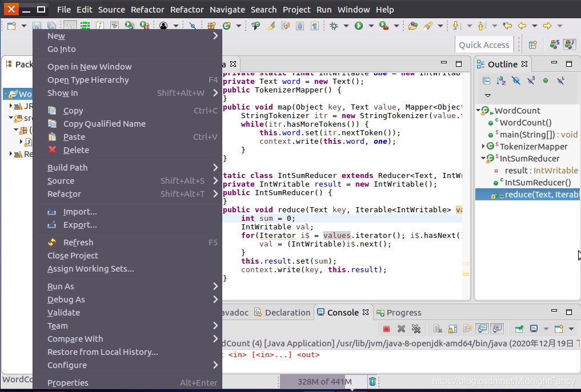Toggle alphabetical Sort in Outline
The height and width of the screenshot is (392, 581).
(x=501, y=80)
